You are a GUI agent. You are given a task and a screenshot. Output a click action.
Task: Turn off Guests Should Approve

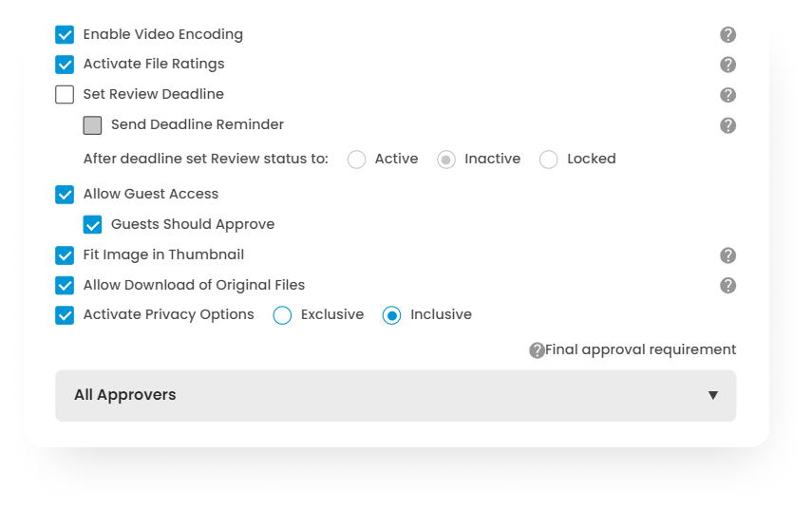pyautogui.click(x=92, y=225)
